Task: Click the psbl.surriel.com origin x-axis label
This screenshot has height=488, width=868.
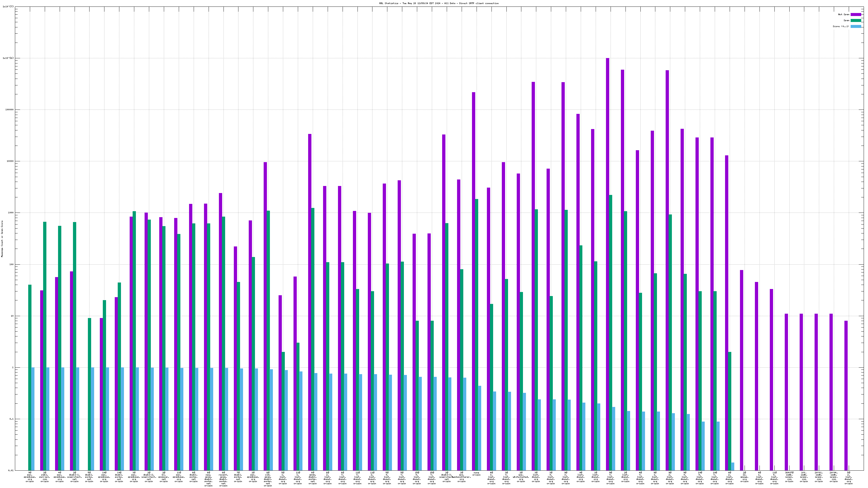Action: (x=44, y=477)
